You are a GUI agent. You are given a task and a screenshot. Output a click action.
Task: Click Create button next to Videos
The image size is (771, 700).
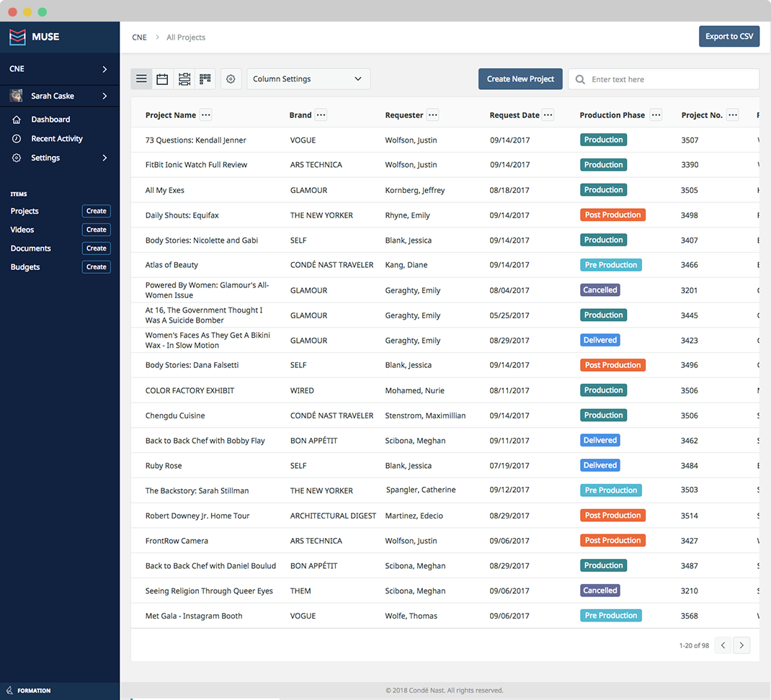click(x=97, y=230)
